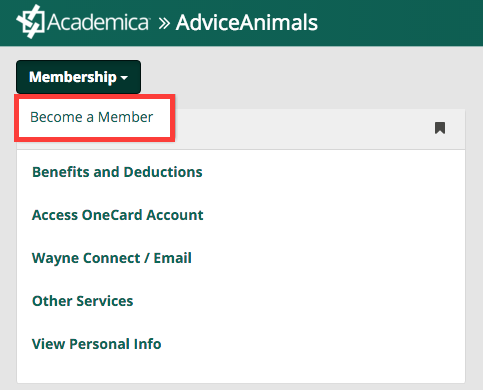
Task: Click the word OneCard in account link
Action: pyautogui.click(x=112, y=215)
